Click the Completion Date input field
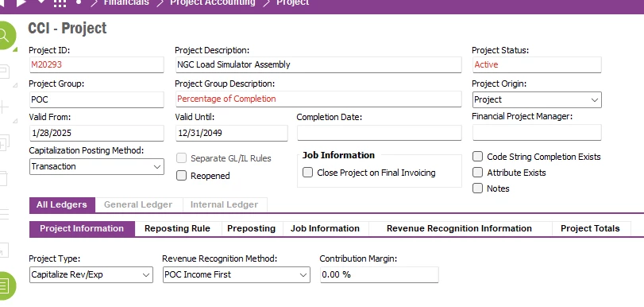Screen dimensions: 644x307 379,133
